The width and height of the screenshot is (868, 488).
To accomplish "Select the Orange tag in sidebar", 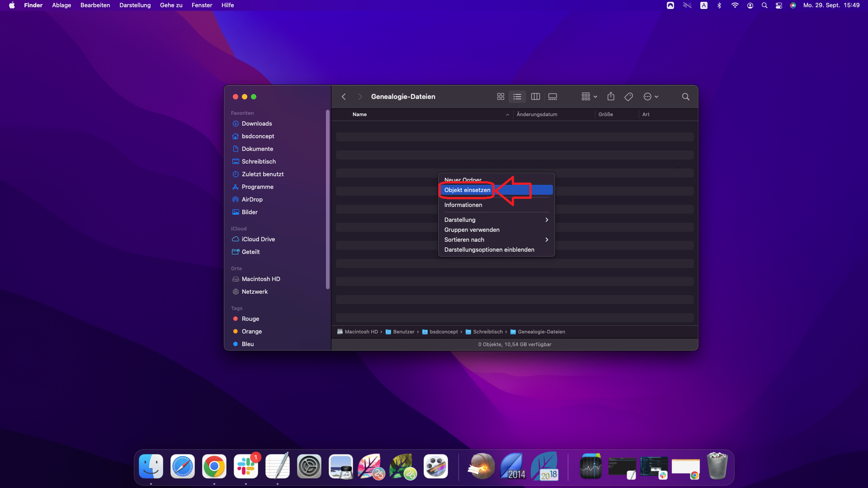I will pyautogui.click(x=251, y=331).
